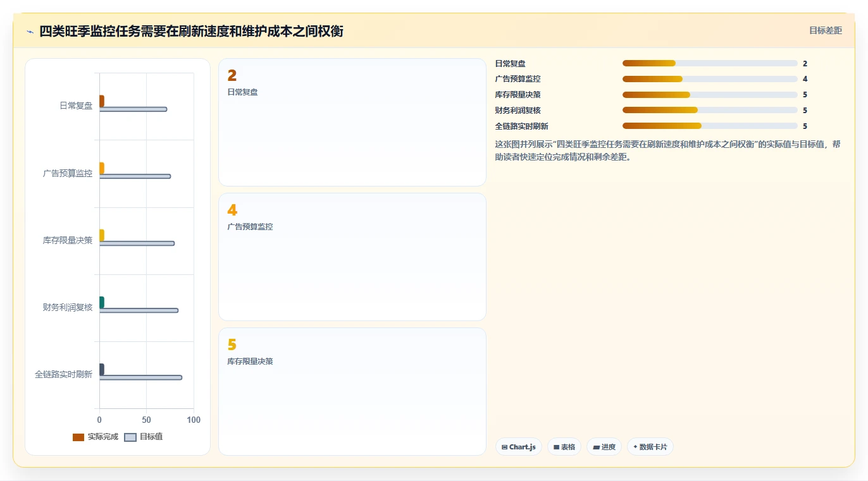Click value 5 in the 全链路实时刷新 progress row
The height and width of the screenshot is (481, 868).
(x=805, y=126)
